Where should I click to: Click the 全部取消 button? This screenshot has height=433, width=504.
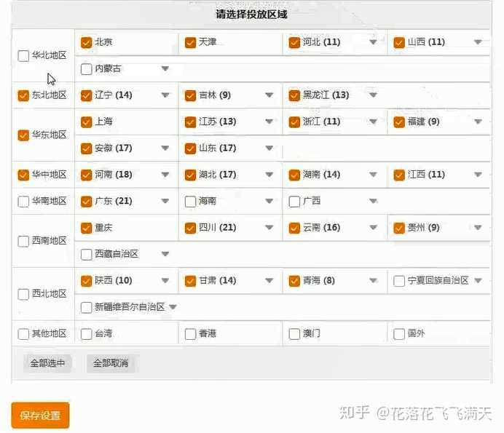(x=111, y=363)
